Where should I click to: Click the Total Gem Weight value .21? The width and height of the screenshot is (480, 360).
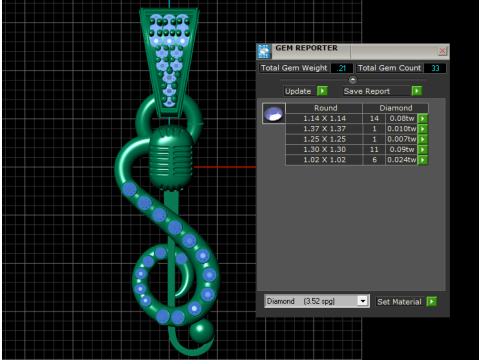342,68
